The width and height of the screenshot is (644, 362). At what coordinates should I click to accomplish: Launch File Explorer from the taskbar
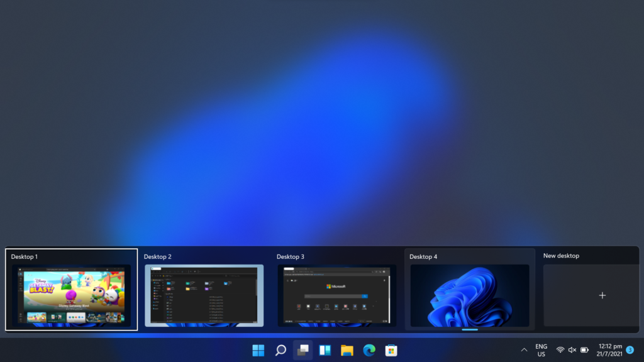pos(347,351)
